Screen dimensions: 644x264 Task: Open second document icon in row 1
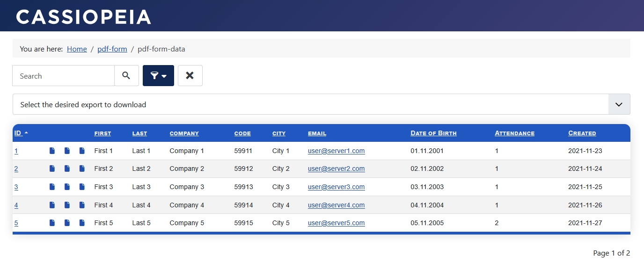coord(67,151)
